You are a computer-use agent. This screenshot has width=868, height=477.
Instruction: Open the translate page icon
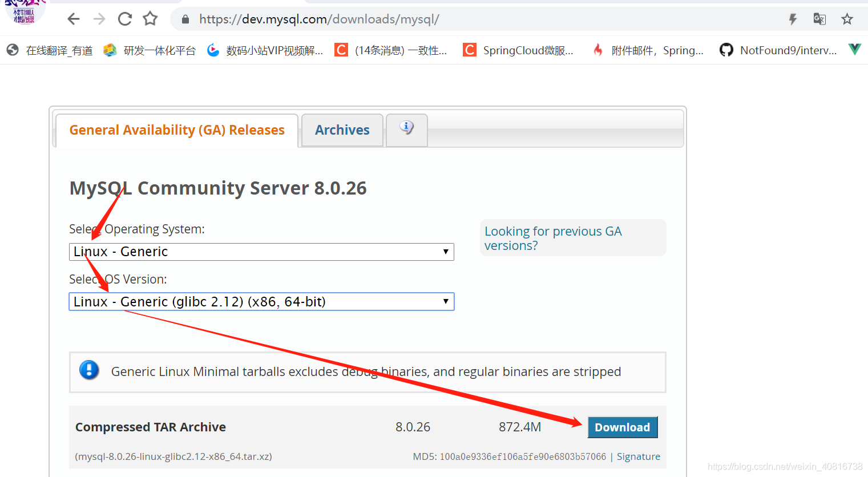819,19
